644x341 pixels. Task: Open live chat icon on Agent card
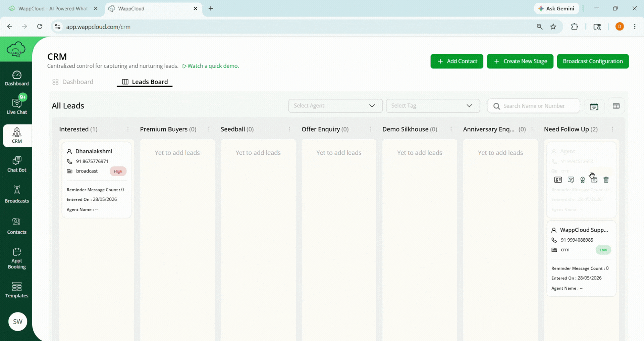(571, 180)
